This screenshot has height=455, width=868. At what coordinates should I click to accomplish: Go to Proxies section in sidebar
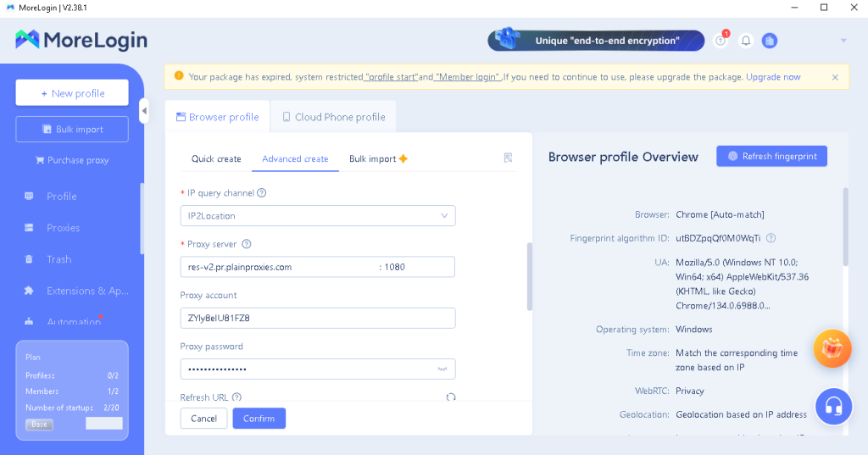pyautogui.click(x=63, y=227)
